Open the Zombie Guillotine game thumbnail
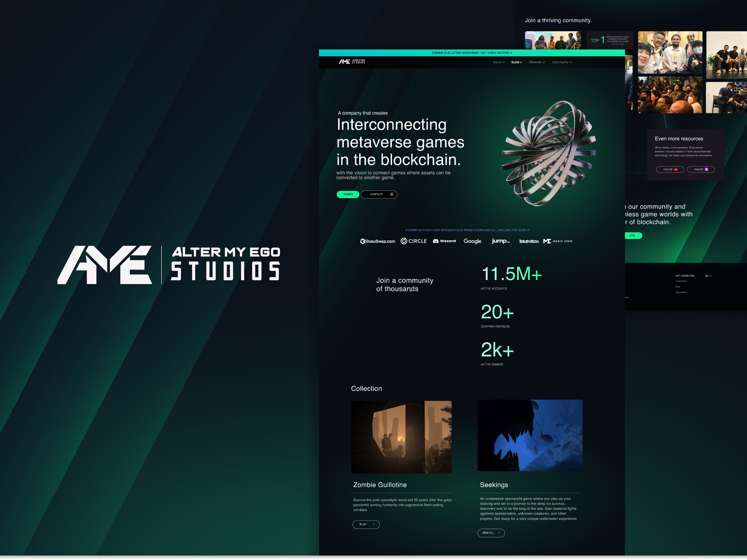This screenshot has height=560, width=747. coord(401,437)
